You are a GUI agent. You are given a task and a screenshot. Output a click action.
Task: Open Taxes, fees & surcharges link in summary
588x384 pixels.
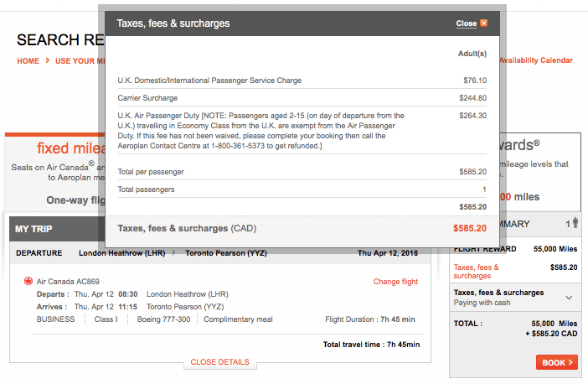pyautogui.click(x=476, y=272)
